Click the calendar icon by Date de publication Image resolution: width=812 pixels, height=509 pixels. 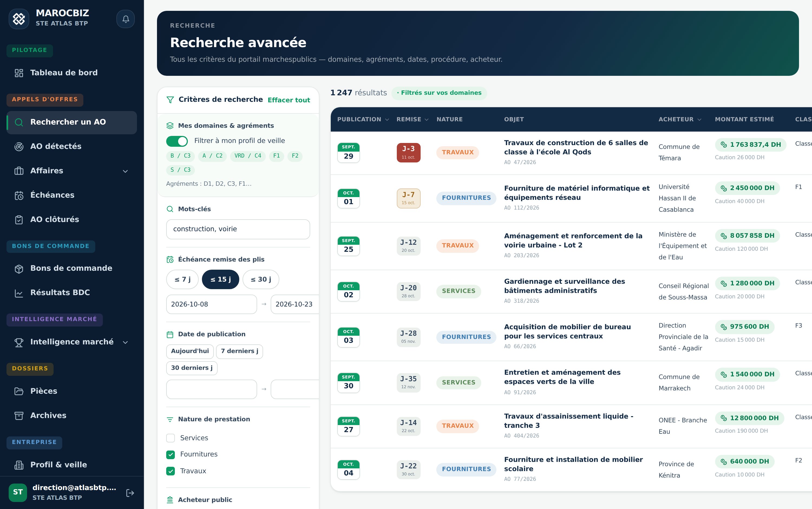point(170,334)
